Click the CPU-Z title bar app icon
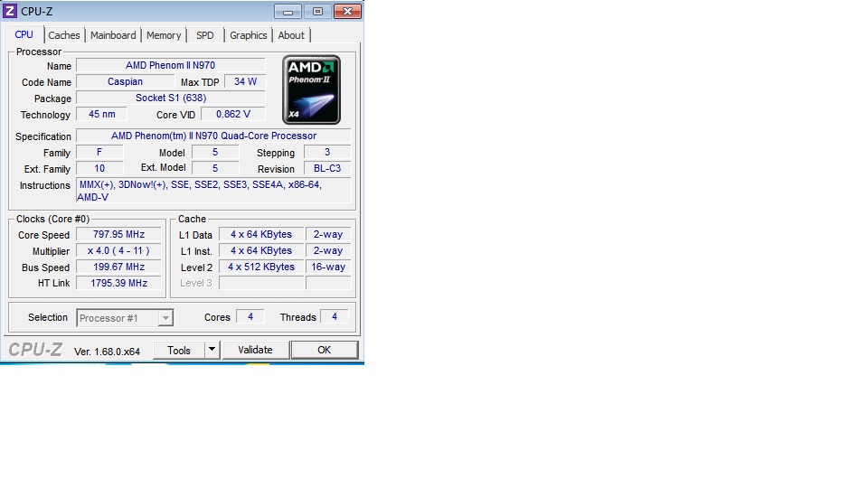Screen dimensions: 868x488 click(10, 11)
